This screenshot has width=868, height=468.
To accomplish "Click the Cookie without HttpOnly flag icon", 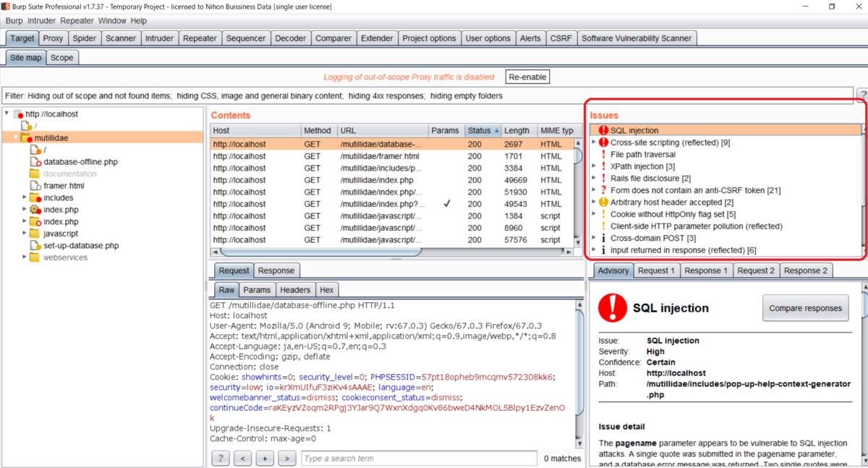I will [x=604, y=214].
